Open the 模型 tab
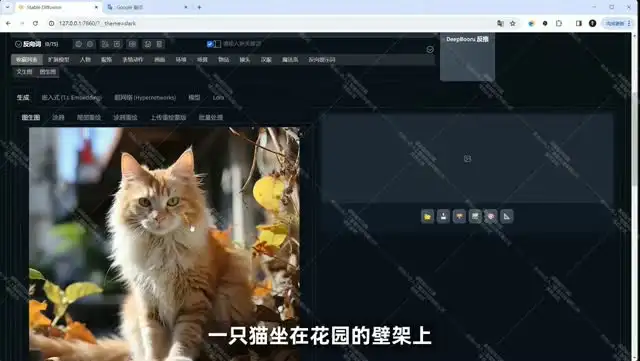Viewport: 640px width, 361px height. [194, 98]
